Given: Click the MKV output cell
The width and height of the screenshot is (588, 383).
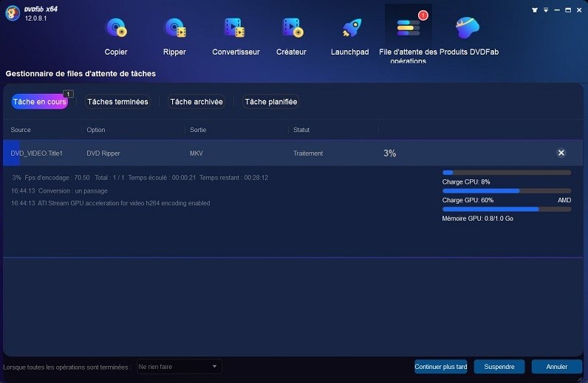Looking at the screenshot, I should [x=196, y=153].
